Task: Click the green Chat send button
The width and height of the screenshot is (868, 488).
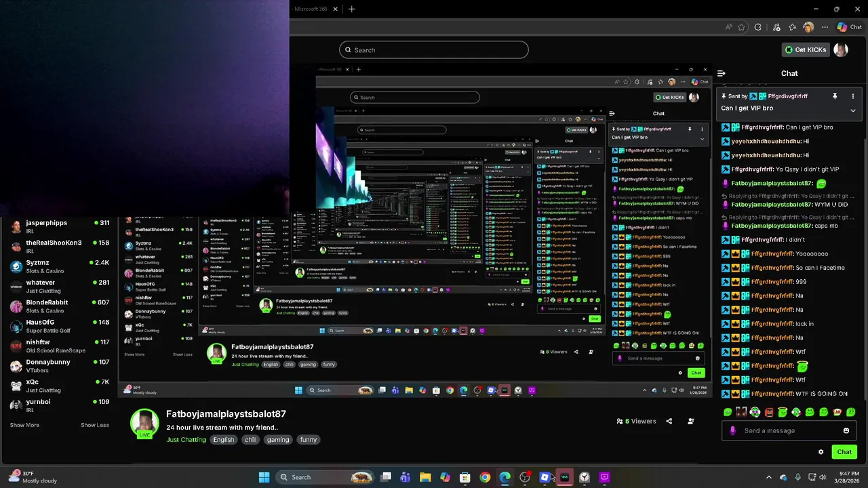Action: click(844, 452)
